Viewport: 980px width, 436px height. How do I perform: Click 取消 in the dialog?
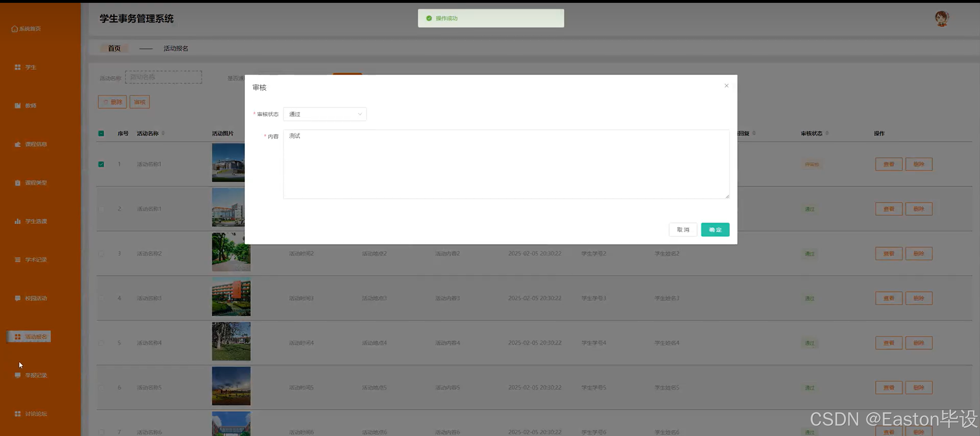[x=683, y=230]
